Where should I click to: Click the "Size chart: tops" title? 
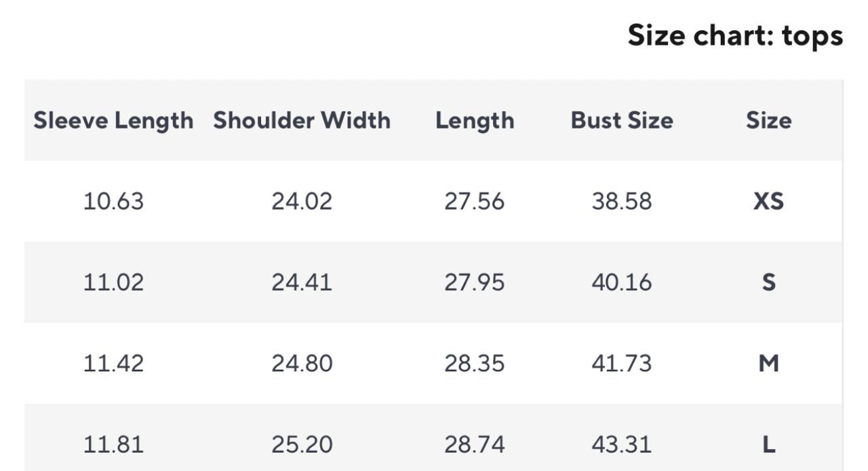(735, 35)
